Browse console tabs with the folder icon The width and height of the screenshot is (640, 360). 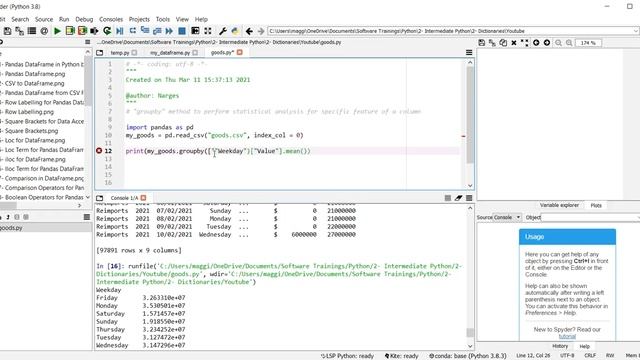pyautogui.click(x=100, y=198)
